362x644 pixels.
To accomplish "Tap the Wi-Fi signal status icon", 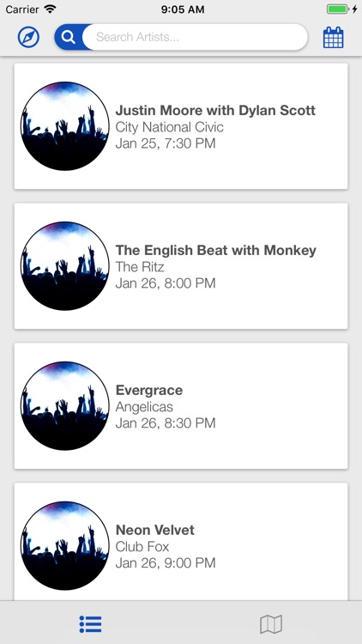I will click(51, 9).
